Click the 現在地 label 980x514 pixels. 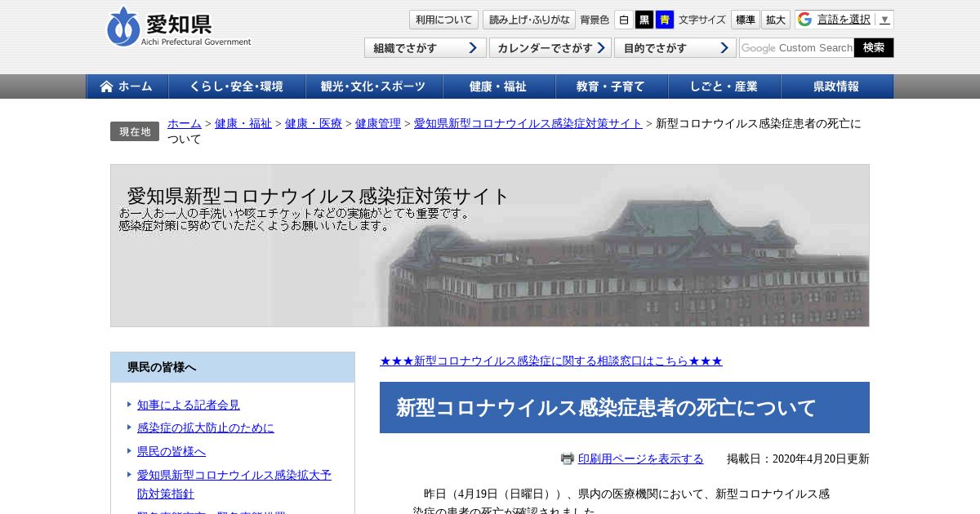[x=135, y=131]
